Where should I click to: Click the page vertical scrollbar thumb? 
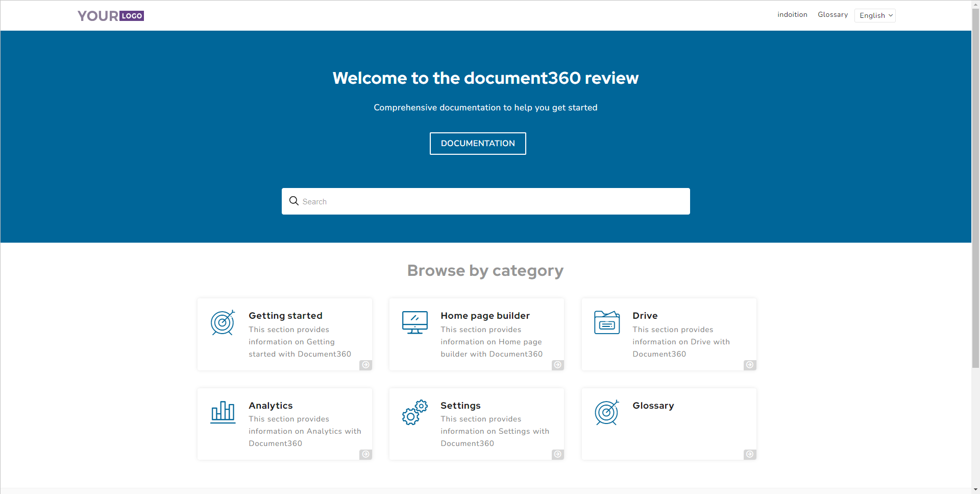[975, 188]
